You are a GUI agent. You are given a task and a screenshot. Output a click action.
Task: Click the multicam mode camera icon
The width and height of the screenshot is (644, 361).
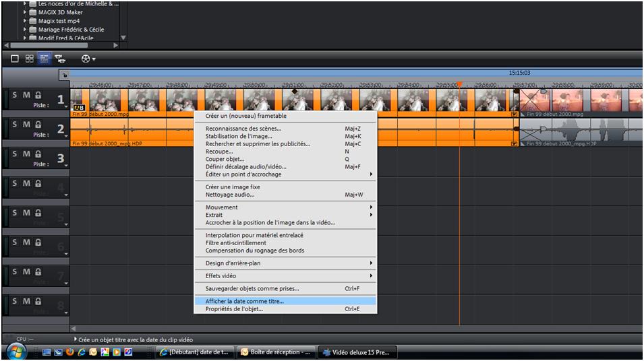[59, 59]
